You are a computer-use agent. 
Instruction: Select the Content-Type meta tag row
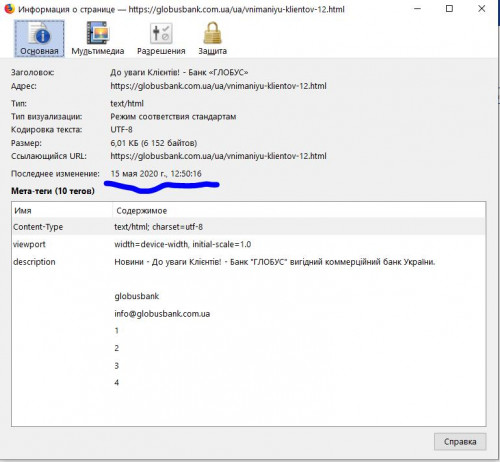[248, 227]
